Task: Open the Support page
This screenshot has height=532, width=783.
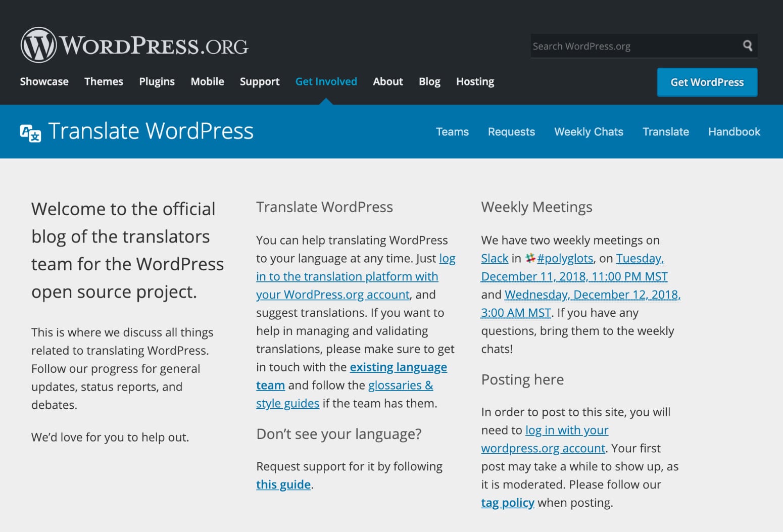Action: point(259,81)
